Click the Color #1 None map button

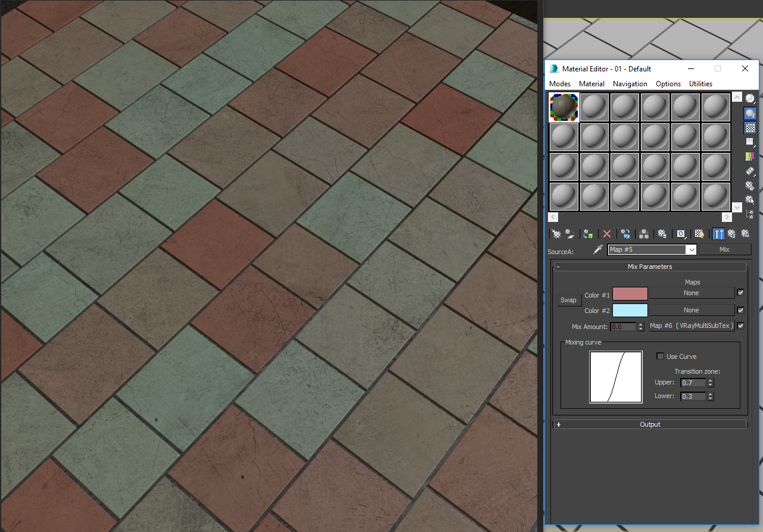coord(692,293)
